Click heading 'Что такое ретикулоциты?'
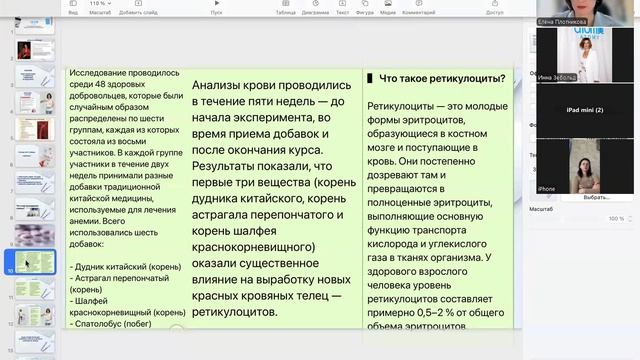This screenshot has width=640, height=360. [x=442, y=78]
